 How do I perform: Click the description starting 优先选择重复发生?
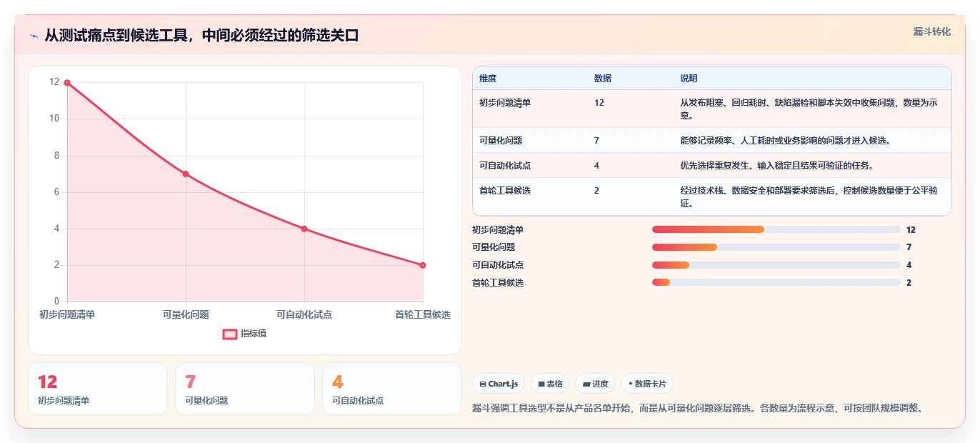777,166
